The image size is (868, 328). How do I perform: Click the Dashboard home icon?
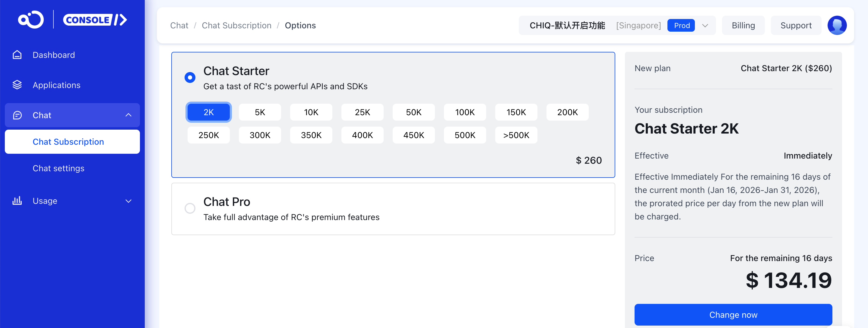tap(17, 55)
